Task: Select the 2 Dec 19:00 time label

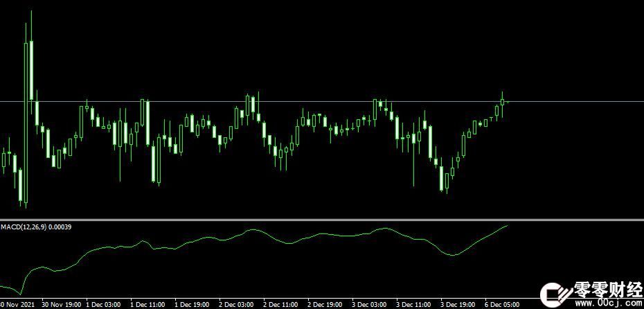Action: [x=325, y=304]
